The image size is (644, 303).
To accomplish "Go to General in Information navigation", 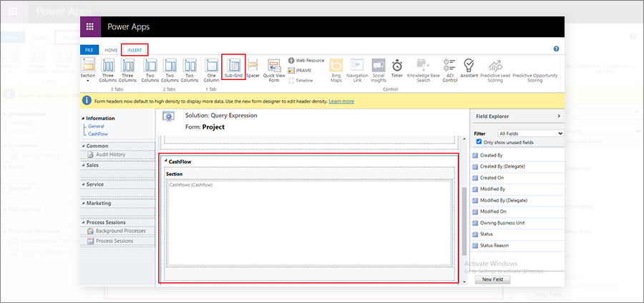I will pyautogui.click(x=96, y=126).
